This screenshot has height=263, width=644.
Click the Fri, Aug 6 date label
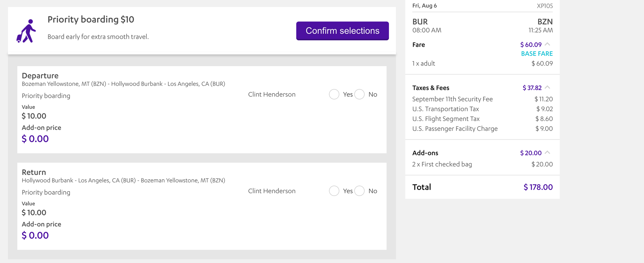point(425,5)
